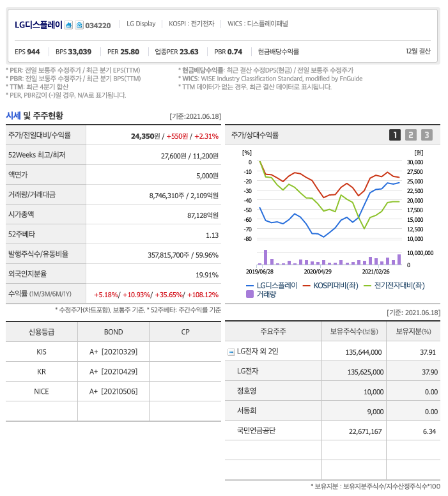Select the LG디스플레이 company name heading

pyautogui.click(x=38, y=25)
